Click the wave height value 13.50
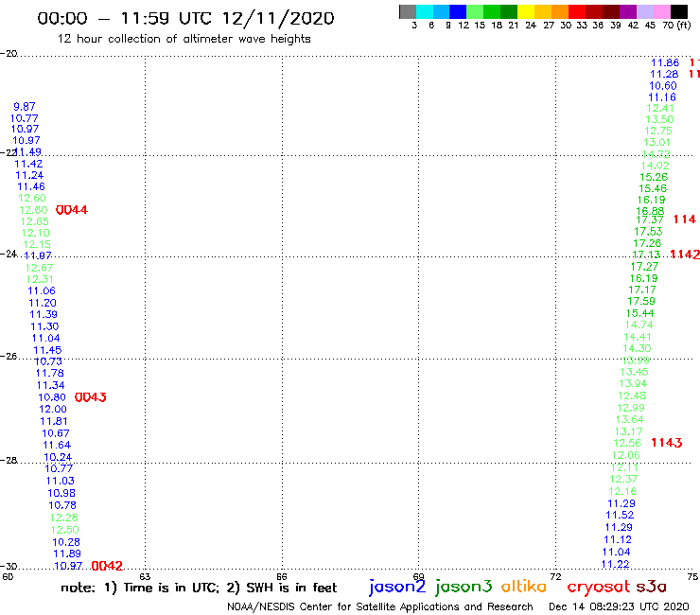Viewport: 700px width, 615px height. 659,120
